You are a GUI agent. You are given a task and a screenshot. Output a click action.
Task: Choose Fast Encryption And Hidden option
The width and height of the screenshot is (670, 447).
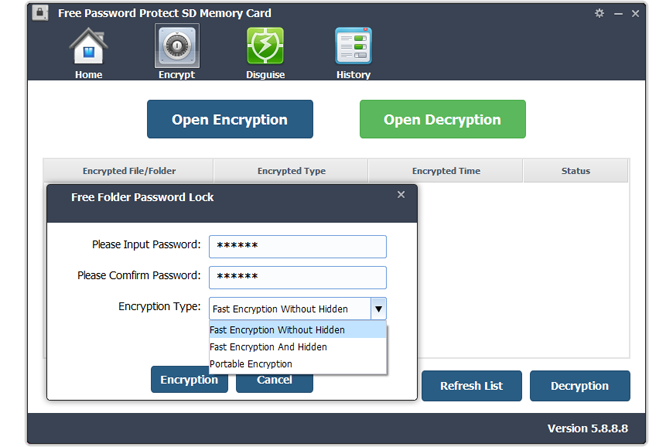298,347
